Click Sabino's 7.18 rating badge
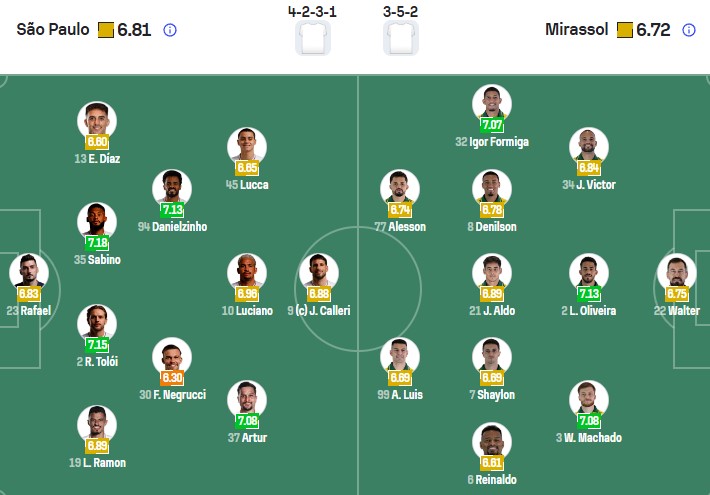 click(x=97, y=243)
